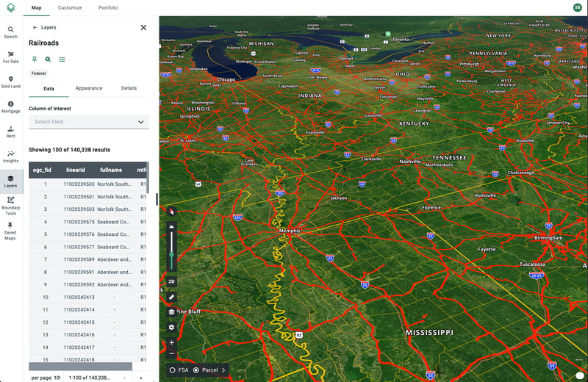Select row with linearid 11020242415
The width and height of the screenshot is (588, 382).
[87, 322]
